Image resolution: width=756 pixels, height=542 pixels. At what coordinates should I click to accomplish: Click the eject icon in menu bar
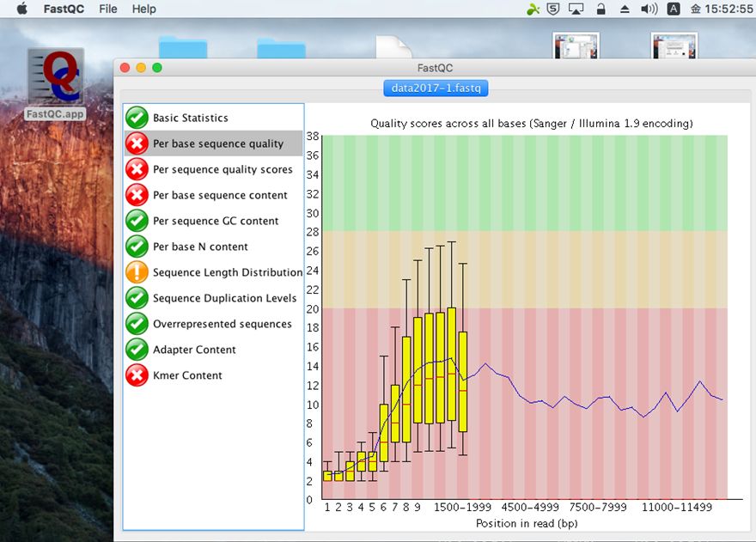pyautogui.click(x=625, y=9)
